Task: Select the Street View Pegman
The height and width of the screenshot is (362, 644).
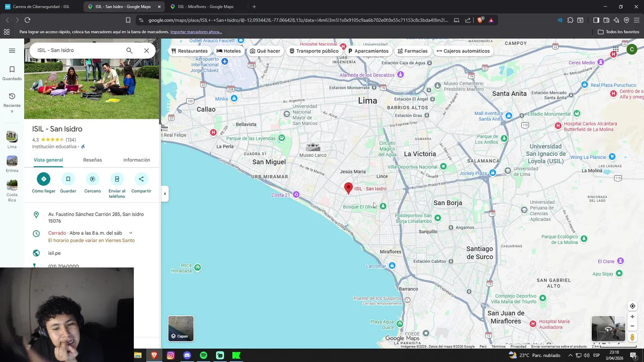Action: 632,337
